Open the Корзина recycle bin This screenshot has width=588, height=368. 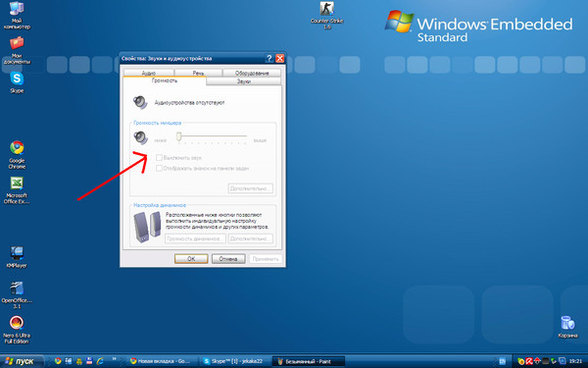click(x=567, y=327)
